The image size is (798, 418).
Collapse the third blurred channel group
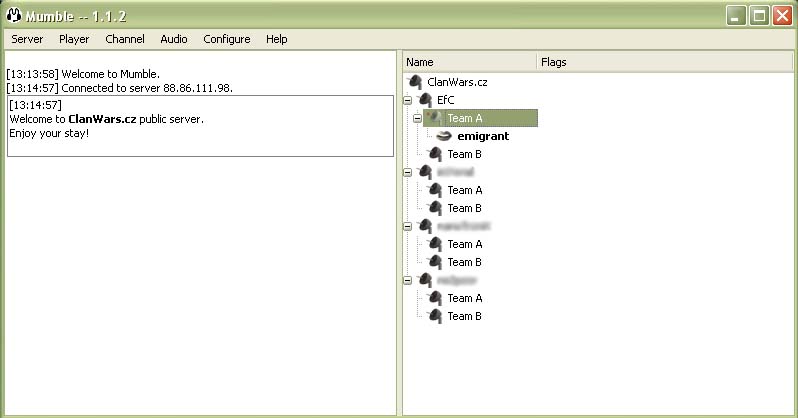pyautogui.click(x=407, y=226)
